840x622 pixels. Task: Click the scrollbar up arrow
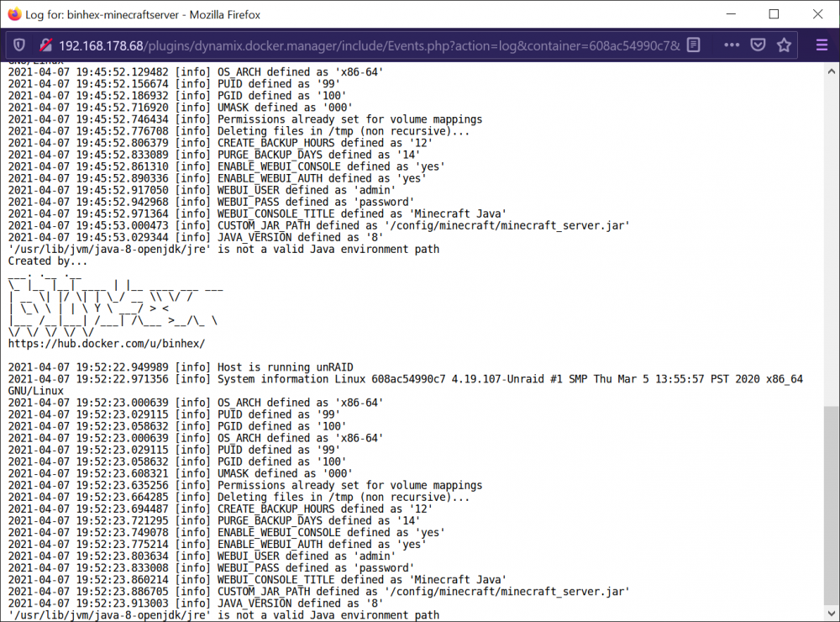pyautogui.click(x=832, y=71)
